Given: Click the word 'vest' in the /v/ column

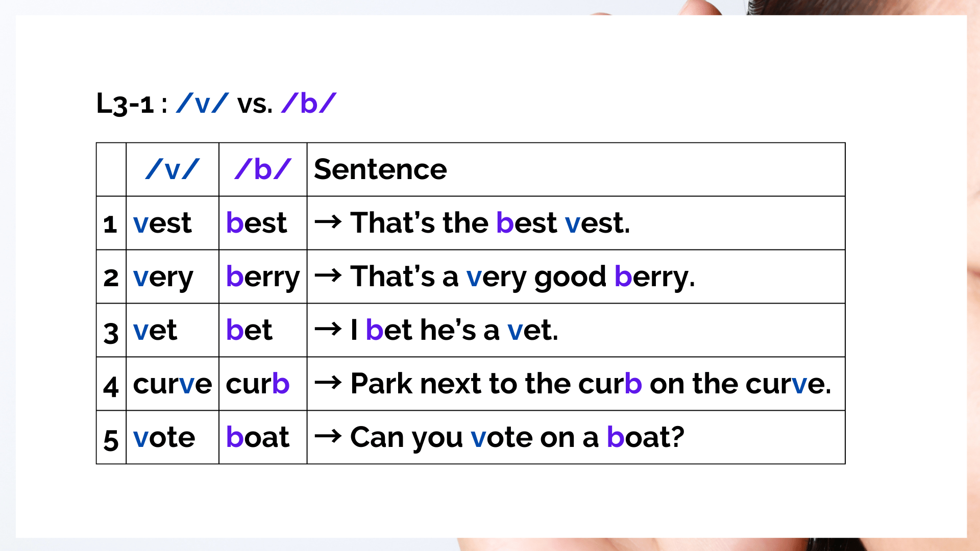Looking at the screenshot, I should click(x=162, y=223).
